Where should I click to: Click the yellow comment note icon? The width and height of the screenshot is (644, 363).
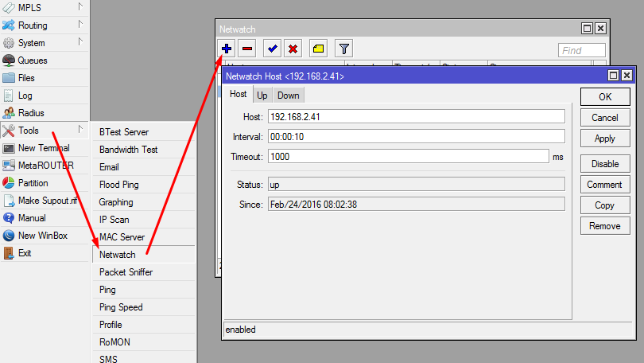pyautogui.click(x=318, y=49)
